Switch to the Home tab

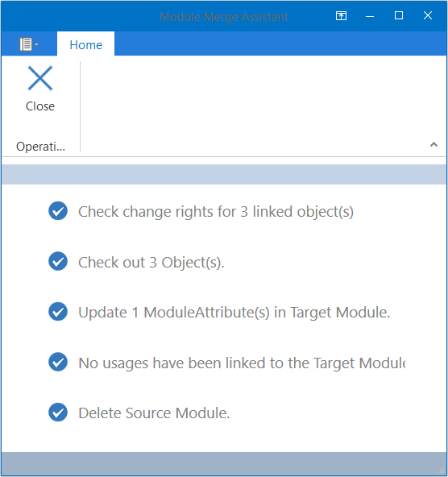point(85,45)
